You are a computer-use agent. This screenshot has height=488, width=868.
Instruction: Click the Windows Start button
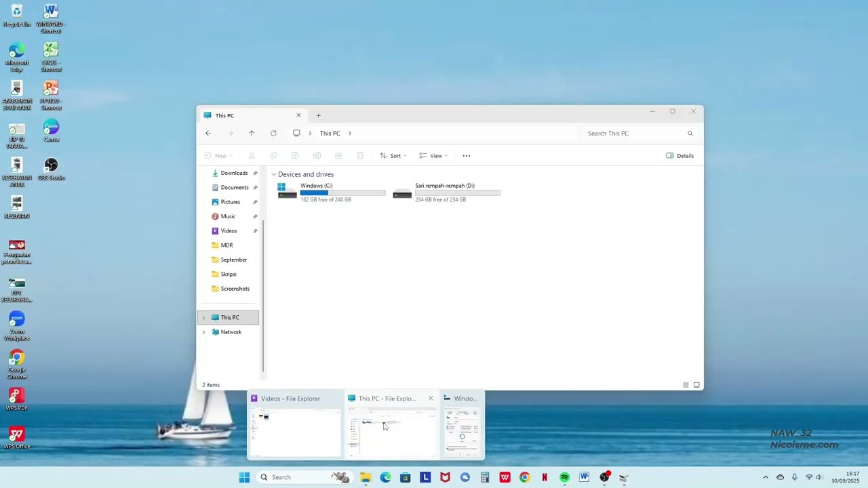click(244, 477)
